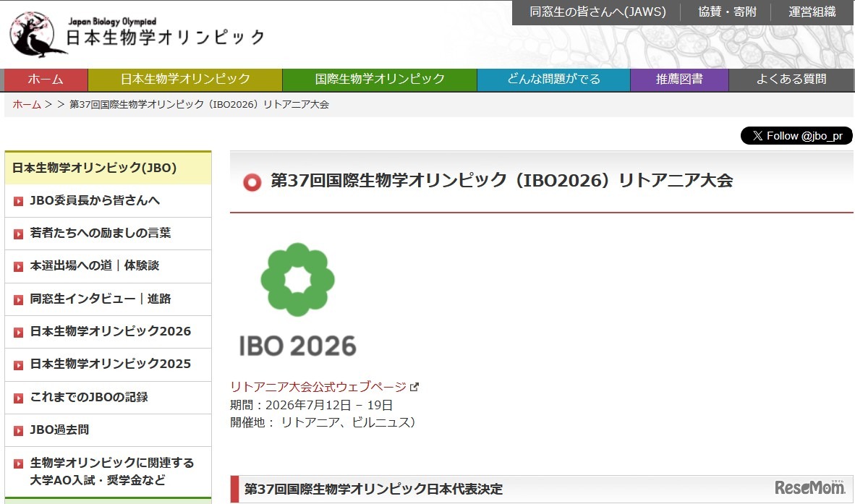Click the external link icon beside リトアニア大会公式ウェブページ
Screen dimensions: 855x504
pos(414,387)
